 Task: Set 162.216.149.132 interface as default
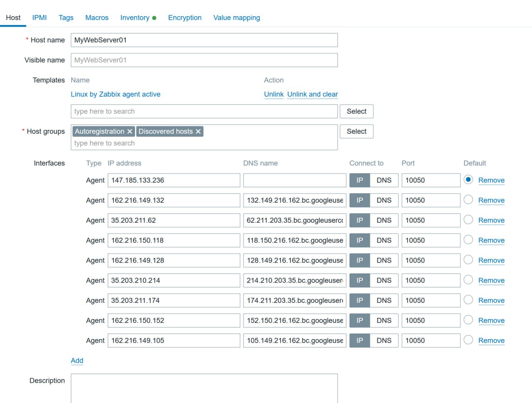pyautogui.click(x=468, y=200)
